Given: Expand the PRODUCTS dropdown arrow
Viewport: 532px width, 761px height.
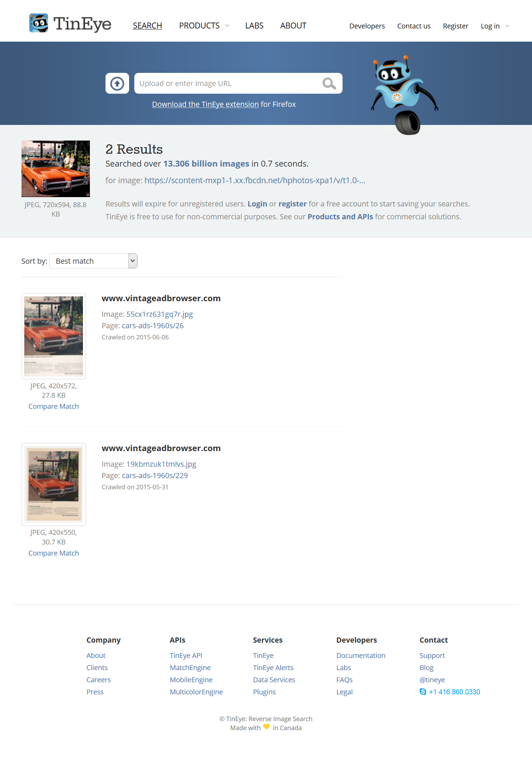Looking at the screenshot, I should (x=227, y=26).
